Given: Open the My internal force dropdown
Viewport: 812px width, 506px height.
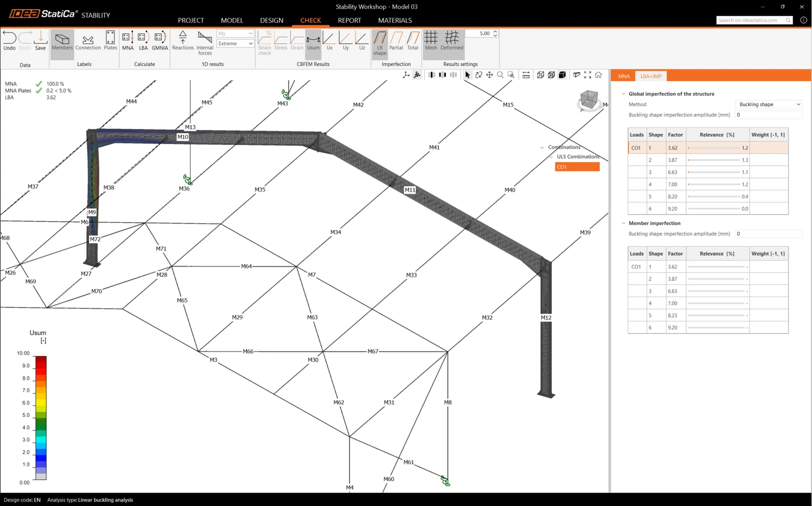Looking at the screenshot, I should click(235, 33).
